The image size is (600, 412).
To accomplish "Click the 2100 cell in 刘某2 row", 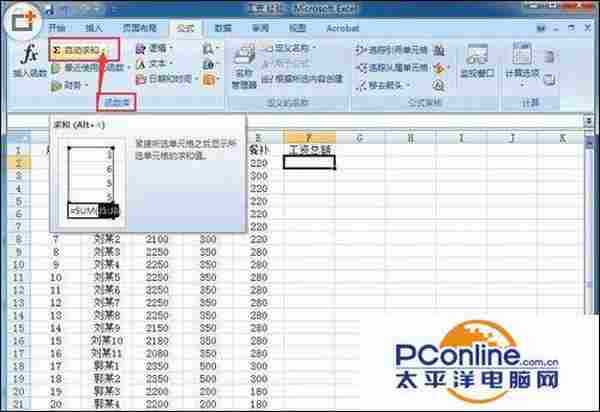I will [157, 239].
